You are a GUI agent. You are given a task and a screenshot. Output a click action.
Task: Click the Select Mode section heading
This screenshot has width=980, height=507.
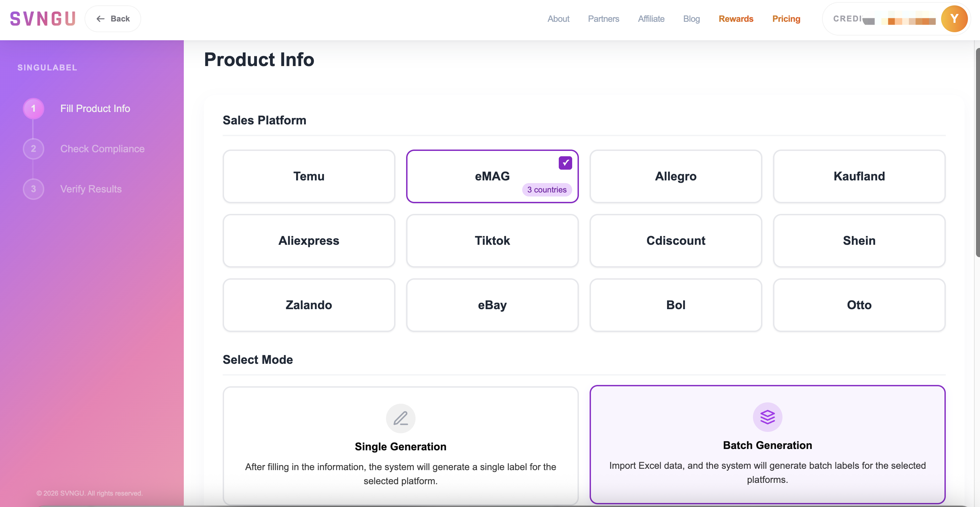(x=258, y=359)
